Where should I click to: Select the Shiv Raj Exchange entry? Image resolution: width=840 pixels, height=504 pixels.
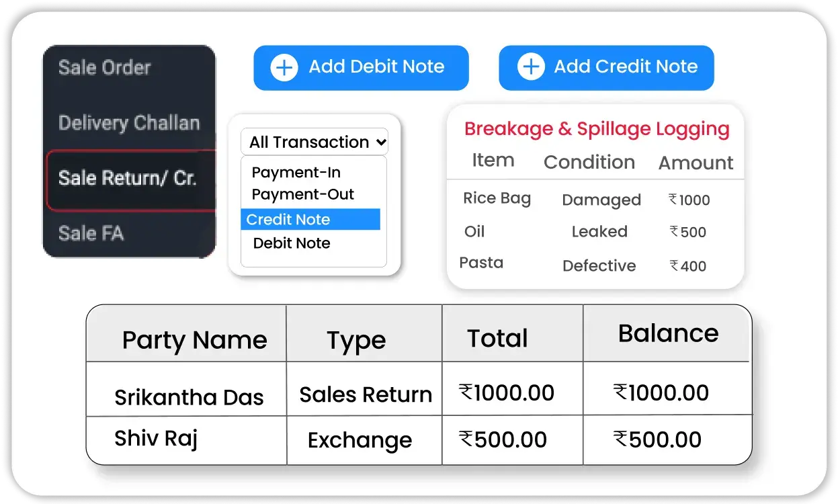pos(156,439)
